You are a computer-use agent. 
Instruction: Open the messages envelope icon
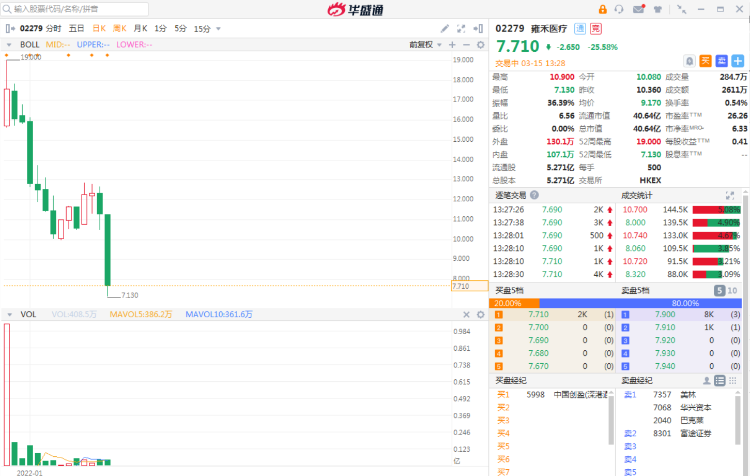click(639, 9)
